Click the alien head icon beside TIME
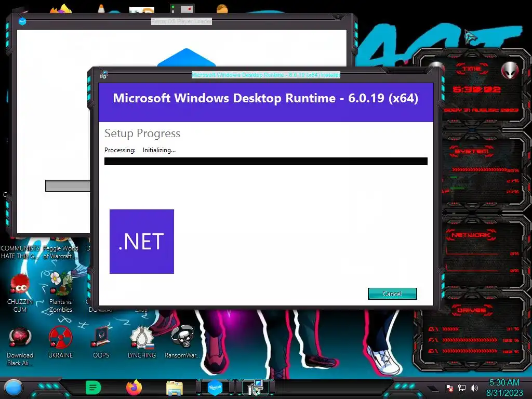 click(x=510, y=70)
